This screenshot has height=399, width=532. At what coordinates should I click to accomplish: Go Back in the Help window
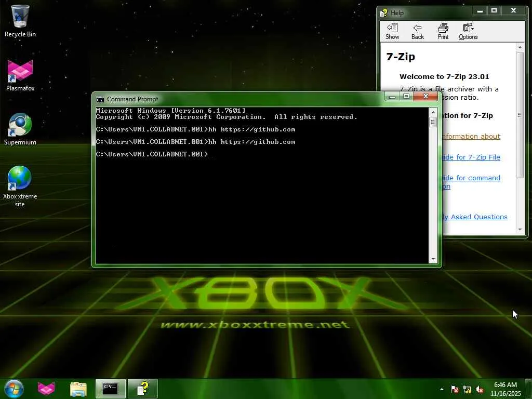click(418, 32)
